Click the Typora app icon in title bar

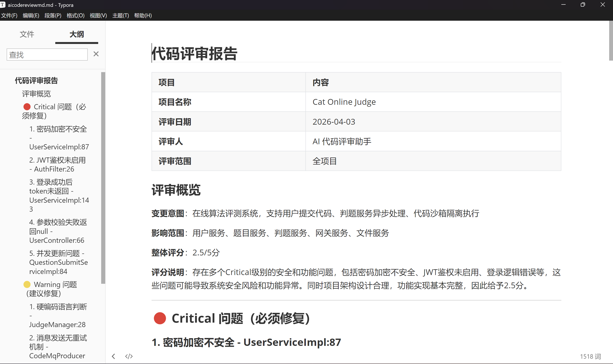[x=2, y=5]
